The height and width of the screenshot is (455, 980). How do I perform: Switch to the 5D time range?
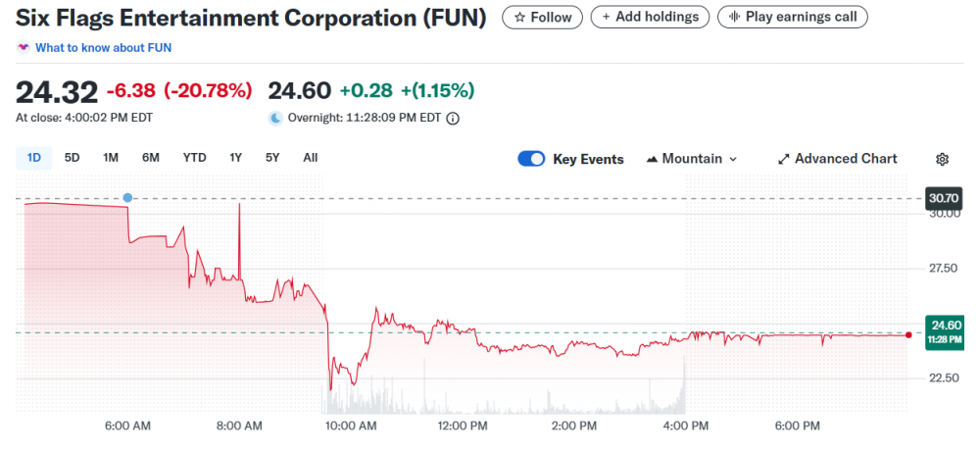73,158
